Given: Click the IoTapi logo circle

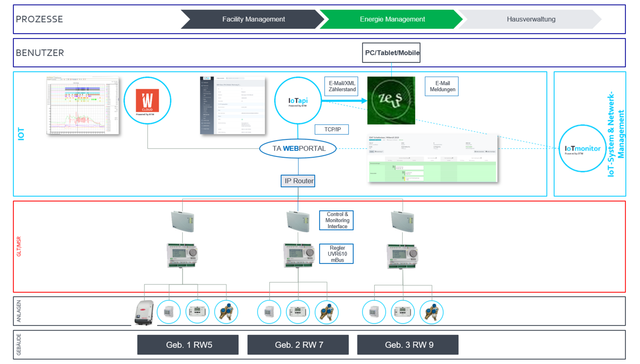Looking at the screenshot, I should coord(298,101).
